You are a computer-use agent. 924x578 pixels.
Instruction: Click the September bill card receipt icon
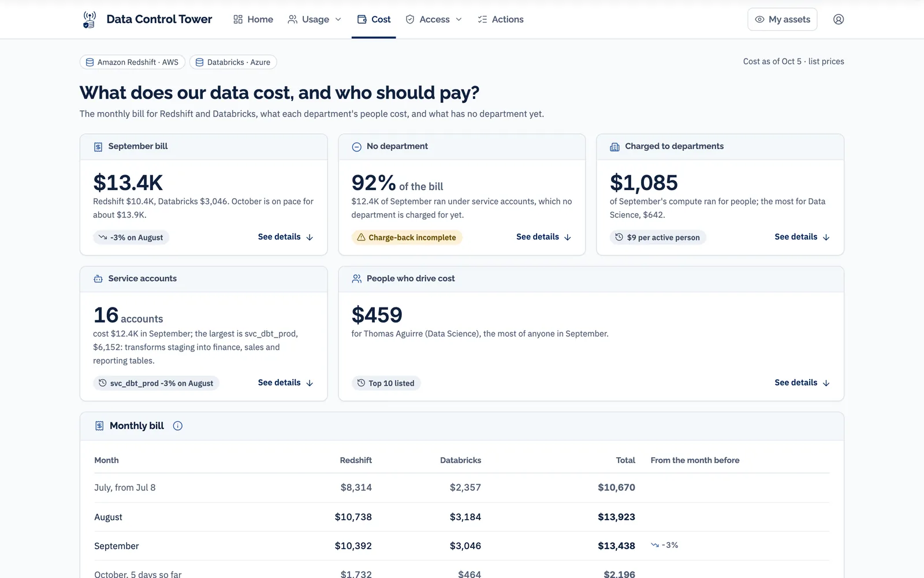coord(98,147)
